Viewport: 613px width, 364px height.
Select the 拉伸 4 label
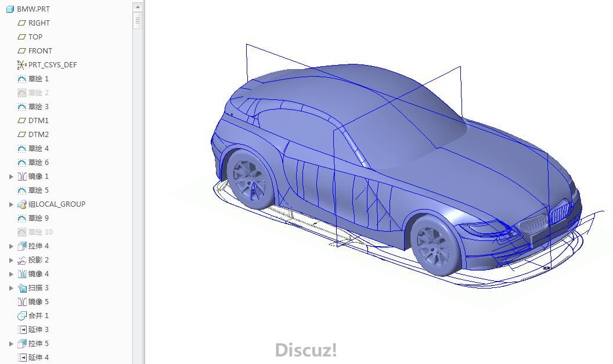click(38, 246)
